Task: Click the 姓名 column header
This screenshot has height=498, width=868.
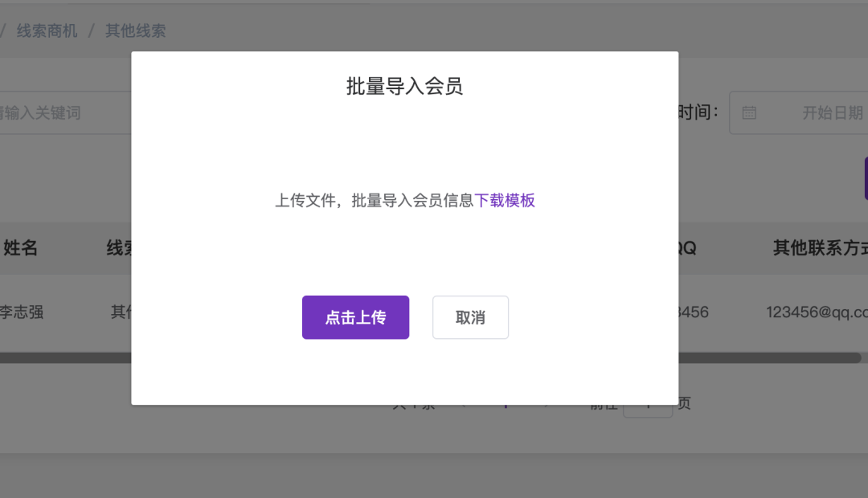Action: 21,248
